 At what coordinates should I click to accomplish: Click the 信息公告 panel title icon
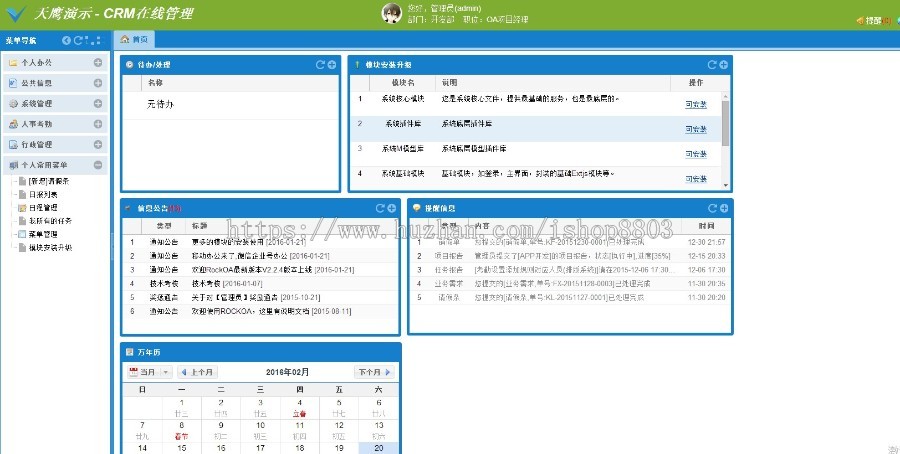[x=129, y=208]
